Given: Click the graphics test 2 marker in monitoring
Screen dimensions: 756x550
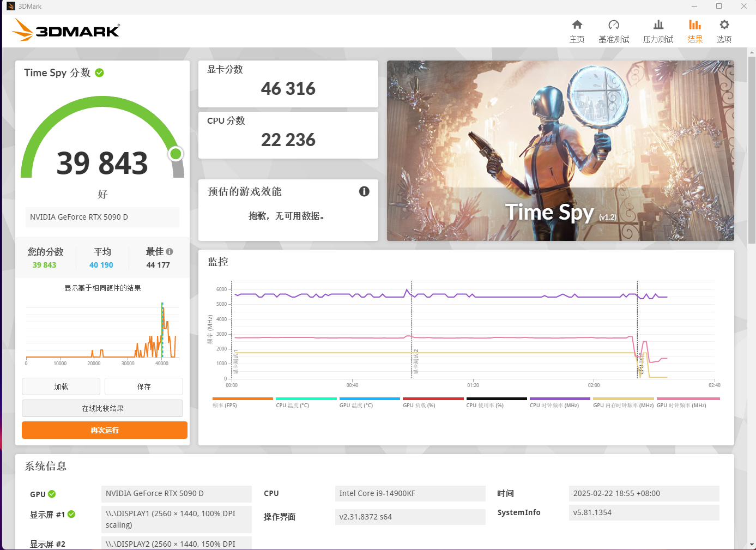Looking at the screenshot, I should [x=416, y=361].
